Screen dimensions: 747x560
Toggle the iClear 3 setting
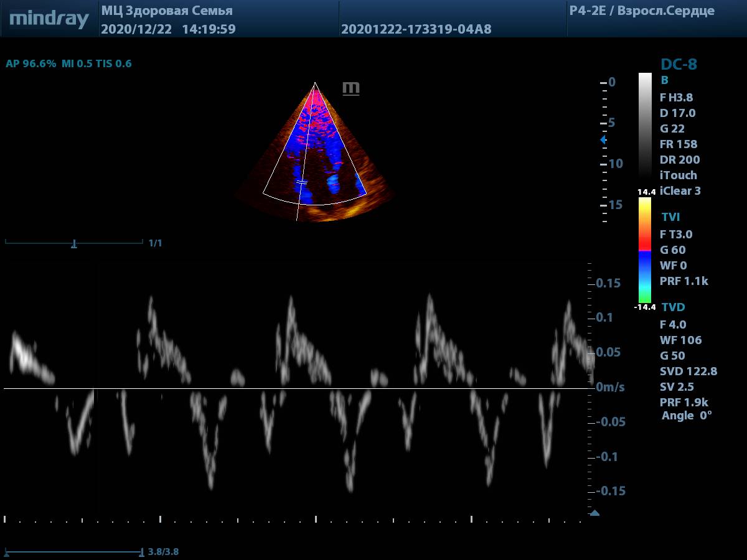680,191
